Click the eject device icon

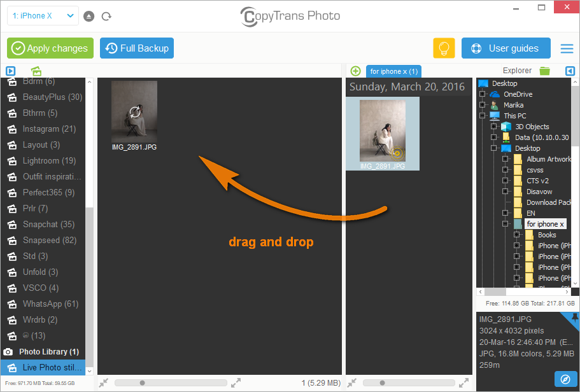[x=88, y=16]
